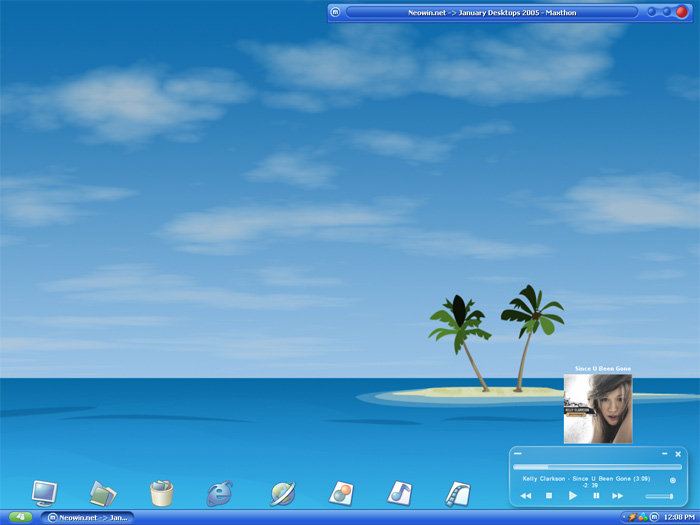Pause the current song

(x=596, y=496)
